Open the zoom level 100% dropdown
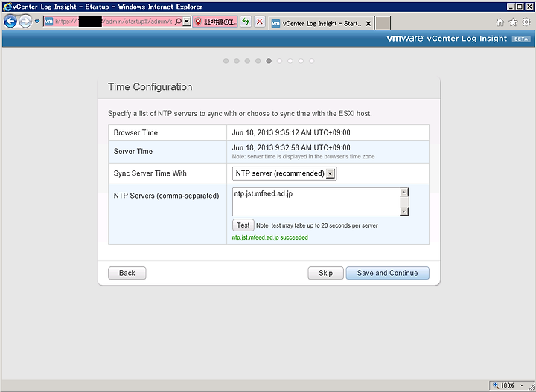The width and height of the screenshot is (536, 392). point(522,385)
